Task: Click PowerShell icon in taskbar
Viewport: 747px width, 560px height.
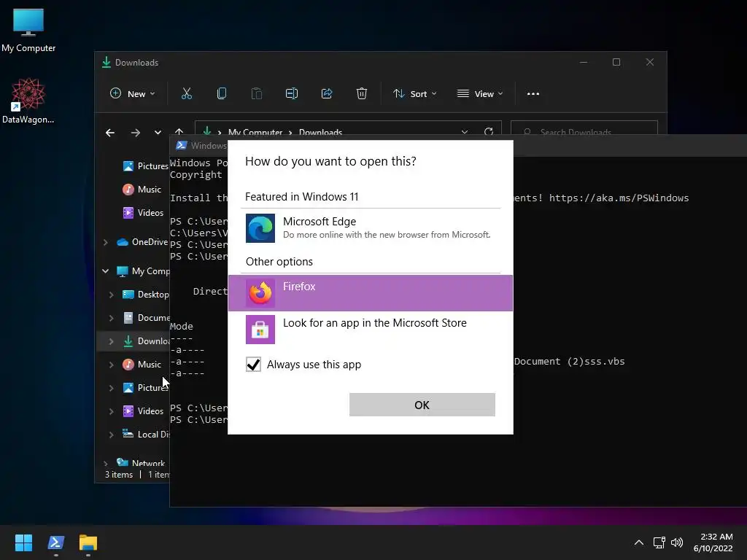Action: click(56, 542)
